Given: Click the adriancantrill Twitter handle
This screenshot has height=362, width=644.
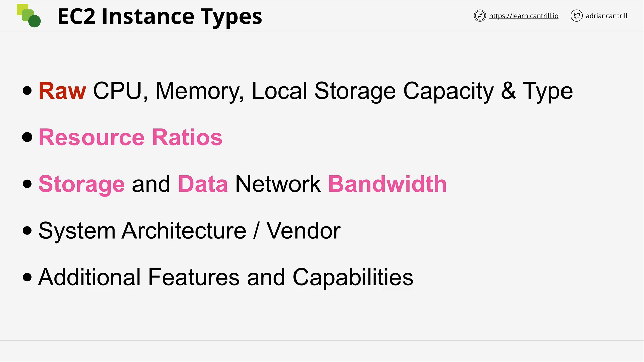Looking at the screenshot, I should pyautogui.click(x=606, y=16).
